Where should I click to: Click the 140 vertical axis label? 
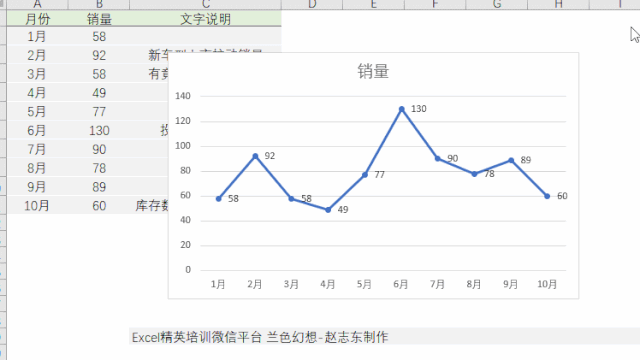pos(183,96)
